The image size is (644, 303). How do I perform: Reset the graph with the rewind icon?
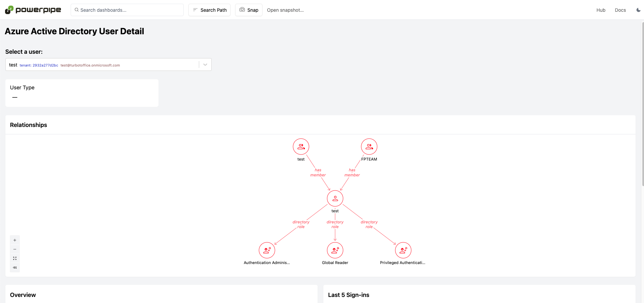point(15,267)
